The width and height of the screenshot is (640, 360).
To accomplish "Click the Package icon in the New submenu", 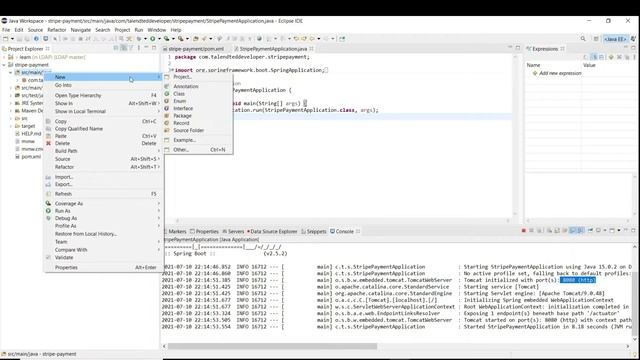I will [167, 116].
